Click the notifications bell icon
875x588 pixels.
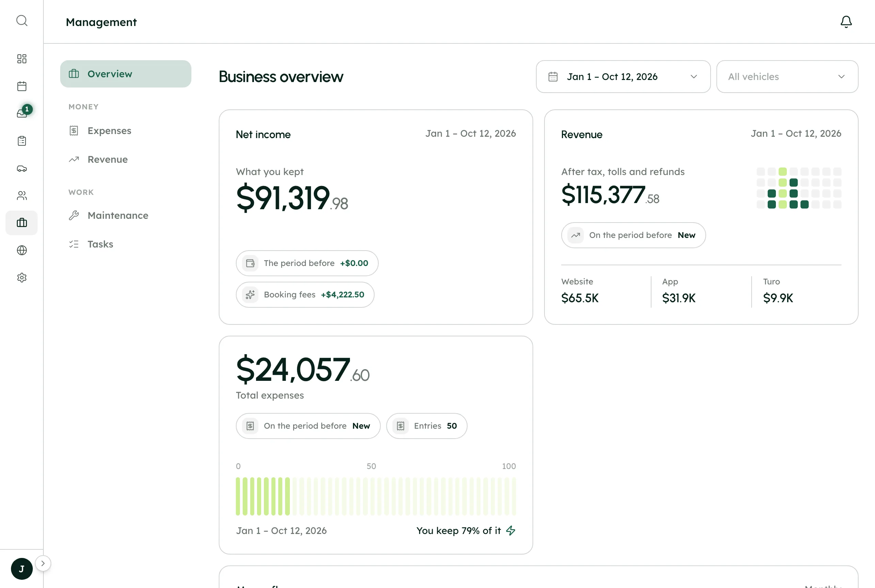pyautogui.click(x=846, y=22)
